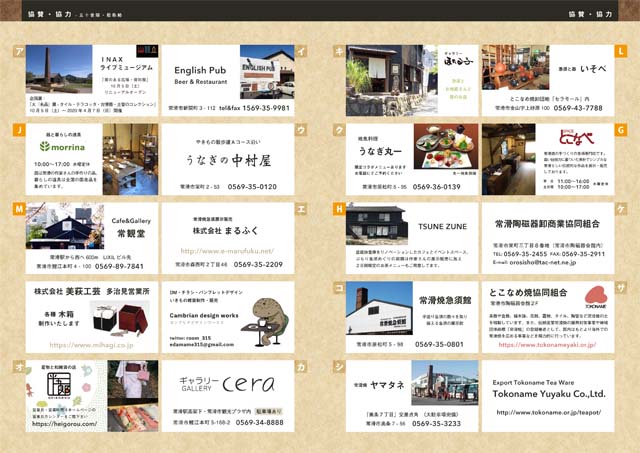
Task: Click the 常滑焼急須館 building photo
Action: pos(379,308)
